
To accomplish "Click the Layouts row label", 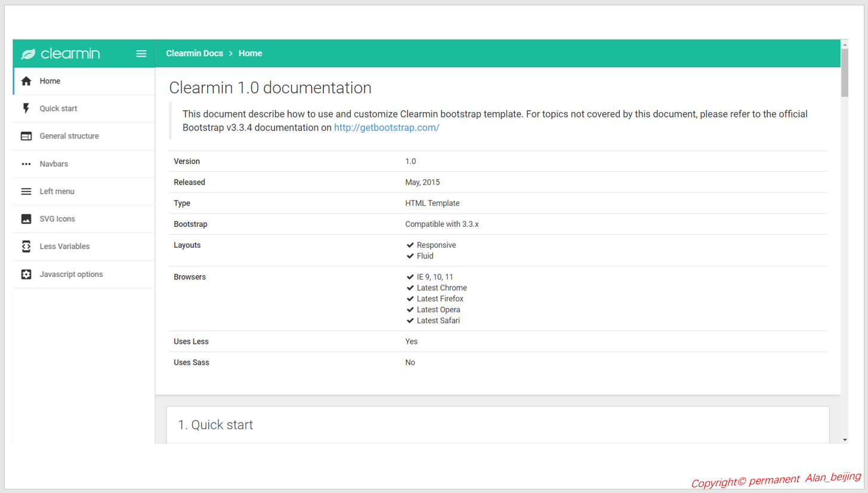I will coord(187,245).
